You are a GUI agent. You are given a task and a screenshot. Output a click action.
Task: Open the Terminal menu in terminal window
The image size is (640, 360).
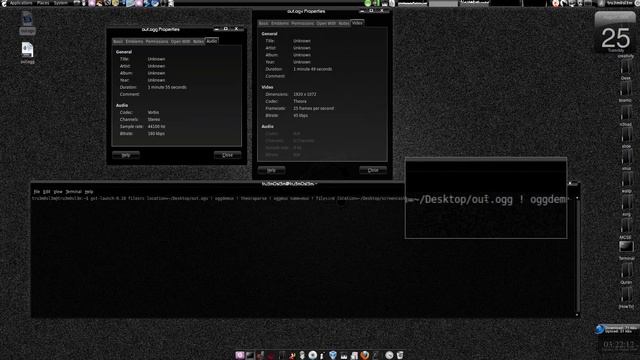pos(74,191)
